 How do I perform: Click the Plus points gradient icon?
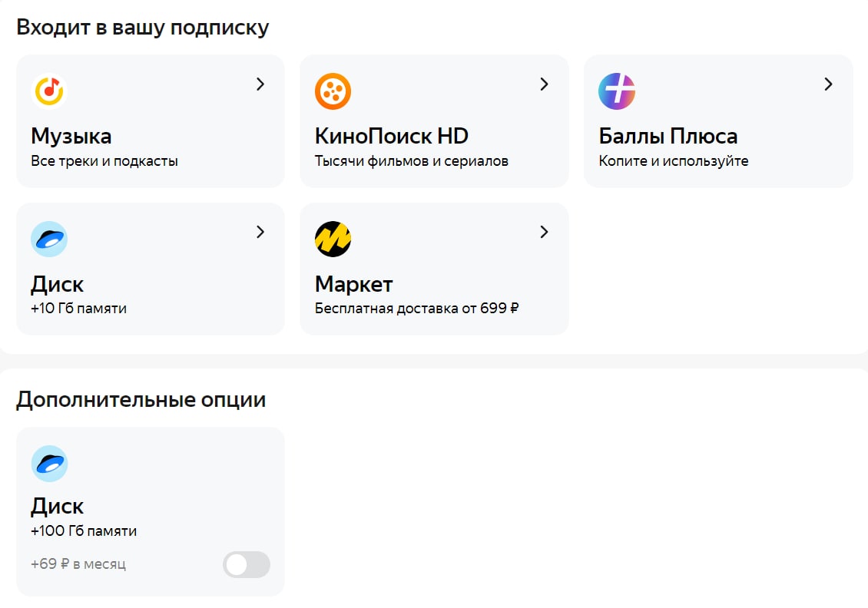pyautogui.click(x=617, y=91)
